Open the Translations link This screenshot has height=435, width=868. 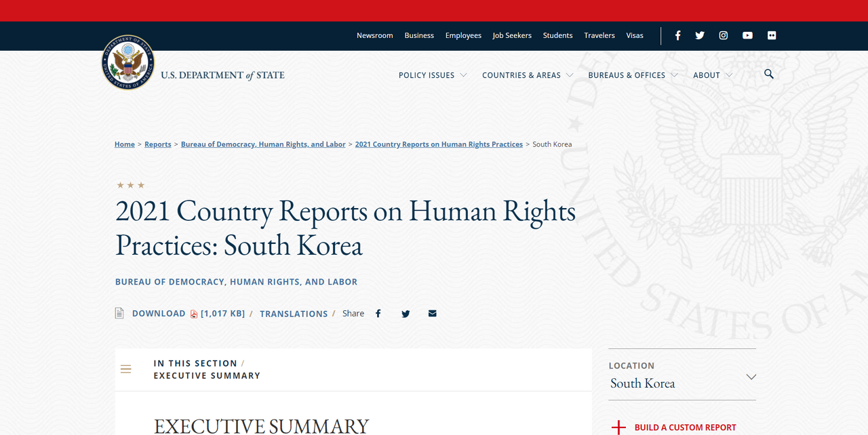tap(294, 314)
